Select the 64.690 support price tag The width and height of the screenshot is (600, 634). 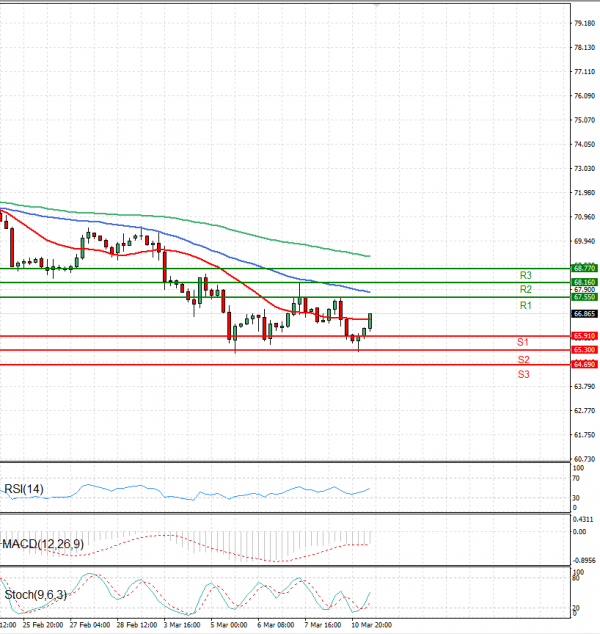(584, 365)
